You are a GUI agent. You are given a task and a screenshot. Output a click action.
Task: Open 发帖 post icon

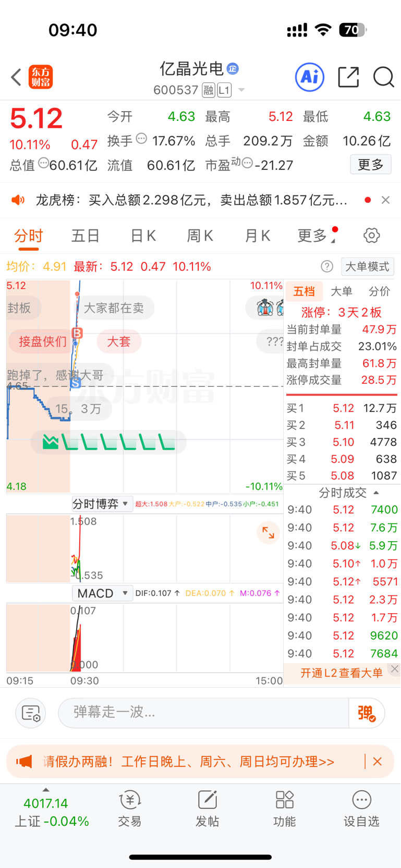[x=207, y=809]
